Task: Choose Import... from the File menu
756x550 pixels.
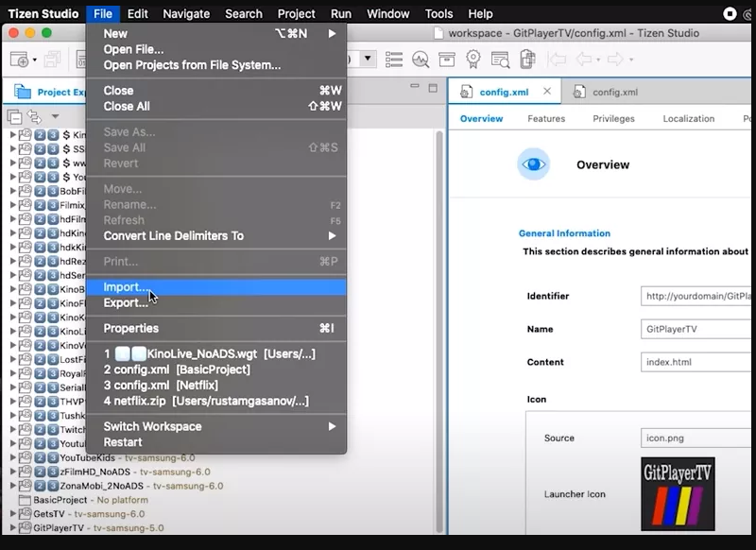Action: pos(126,287)
